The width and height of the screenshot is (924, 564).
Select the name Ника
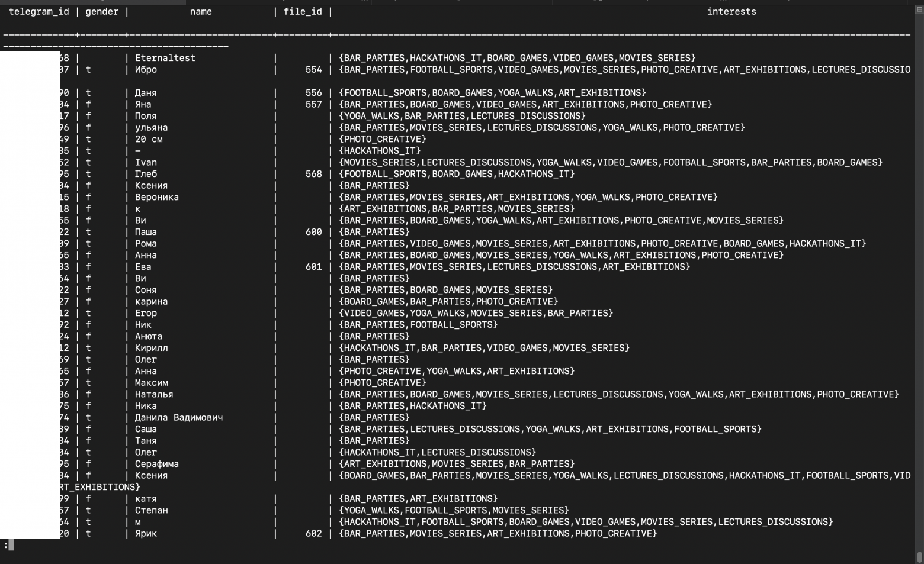pos(146,406)
